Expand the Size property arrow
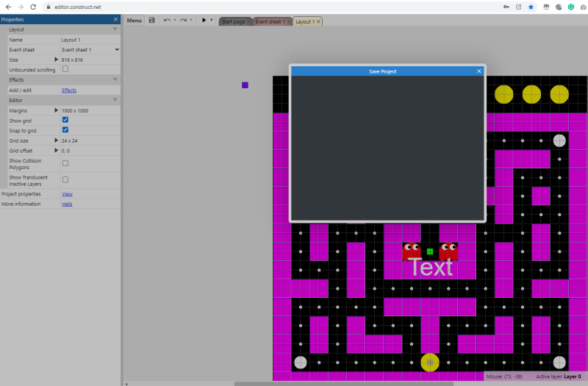This screenshot has height=386, width=588. click(56, 60)
